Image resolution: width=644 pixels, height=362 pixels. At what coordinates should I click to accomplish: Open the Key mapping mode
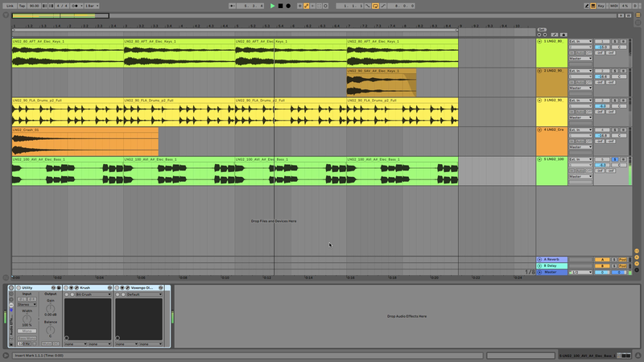(x=601, y=6)
